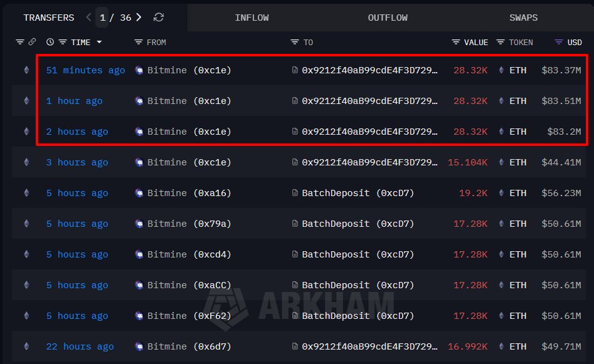594x364 pixels.
Task: Open the SWAPS tab
Action: point(524,18)
